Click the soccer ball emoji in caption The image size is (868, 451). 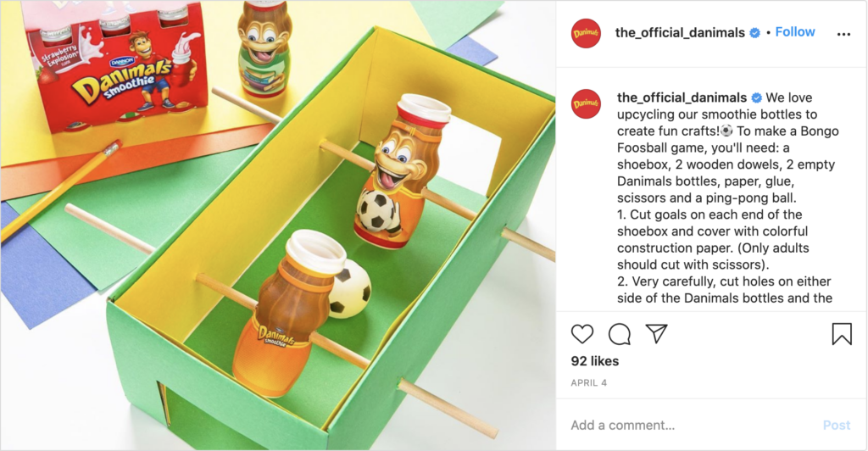pyautogui.click(x=726, y=131)
